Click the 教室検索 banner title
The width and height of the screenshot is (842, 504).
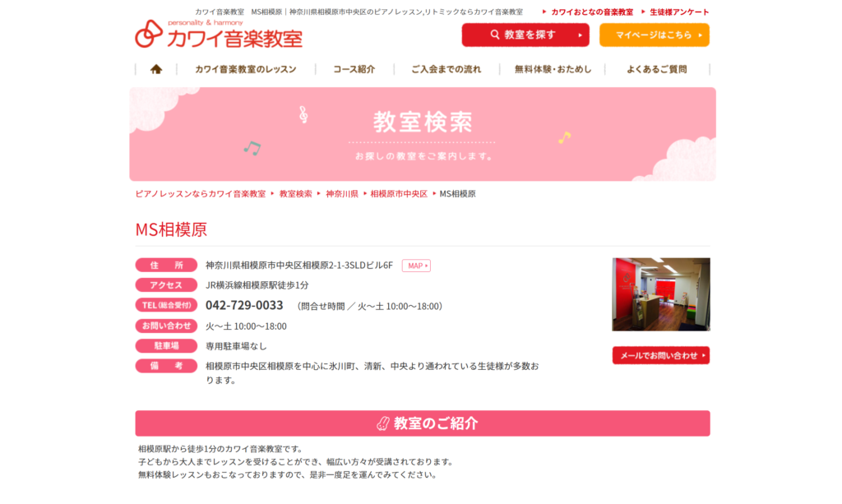[423, 122]
